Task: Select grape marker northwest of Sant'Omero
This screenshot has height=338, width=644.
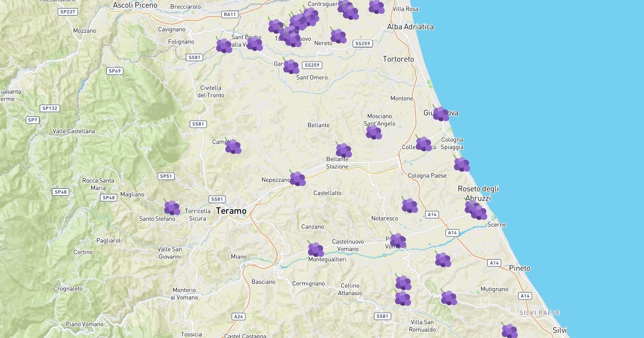Action: coord(291,67)
